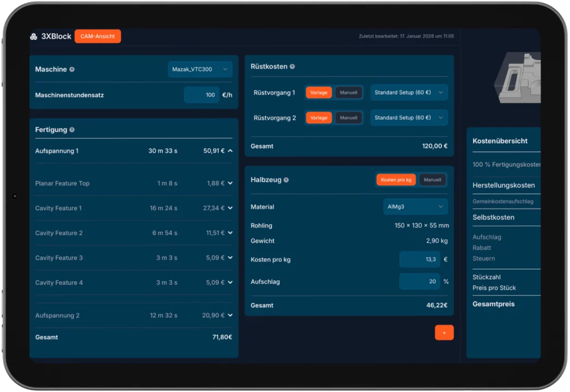This screenshot has width=570, height=392.
Task: Select Kosten pro kg option
Action: point(396,180)
